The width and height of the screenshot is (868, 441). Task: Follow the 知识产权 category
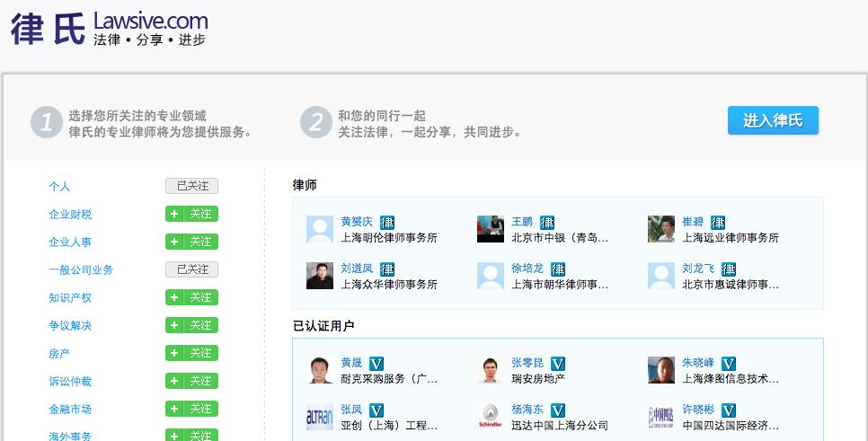(191, 297)
